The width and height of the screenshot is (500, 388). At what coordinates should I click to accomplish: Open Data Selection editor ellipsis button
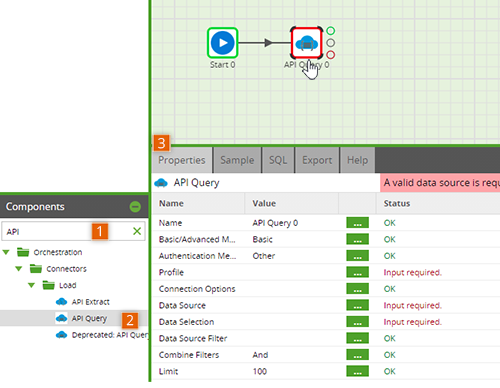[357, 322]
